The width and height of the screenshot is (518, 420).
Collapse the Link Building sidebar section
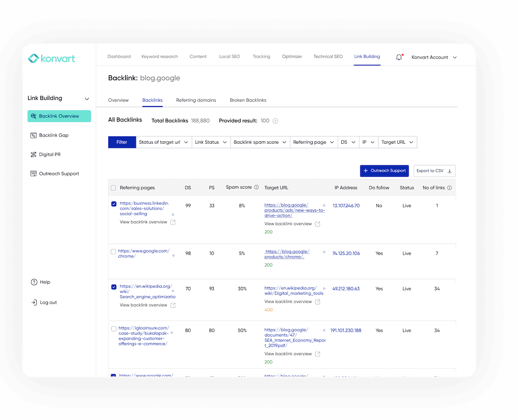coord(87,99)
